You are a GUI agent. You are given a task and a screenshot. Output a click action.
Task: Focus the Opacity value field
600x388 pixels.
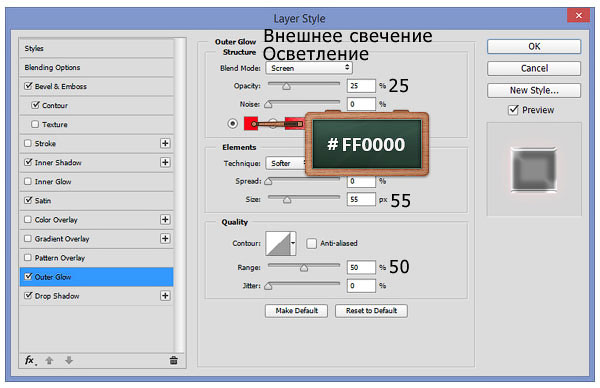pyautogui.click(x=361, y=86)
